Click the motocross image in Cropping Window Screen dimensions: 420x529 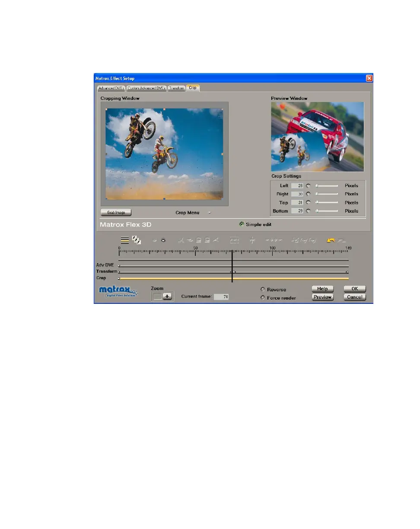[x=164, y=154]
